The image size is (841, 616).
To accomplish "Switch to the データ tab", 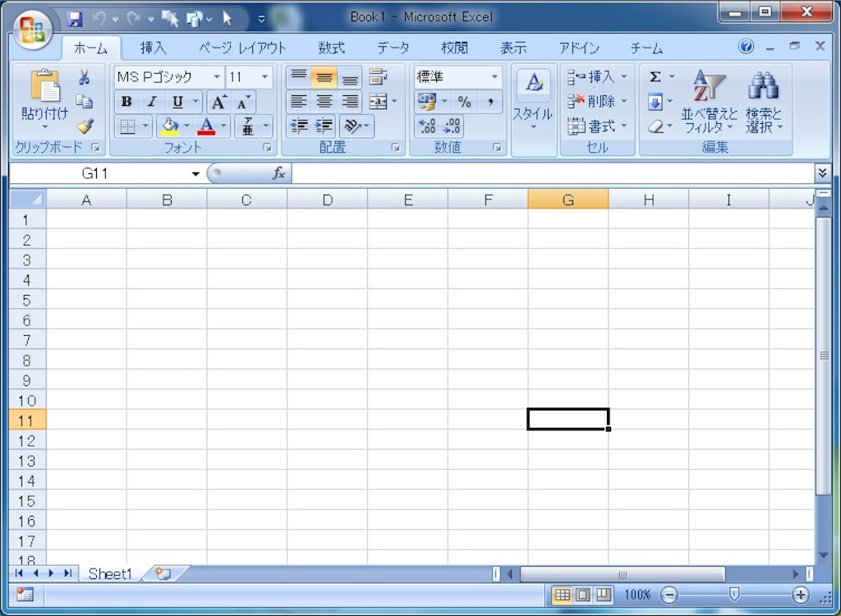I will click(393, 48).
